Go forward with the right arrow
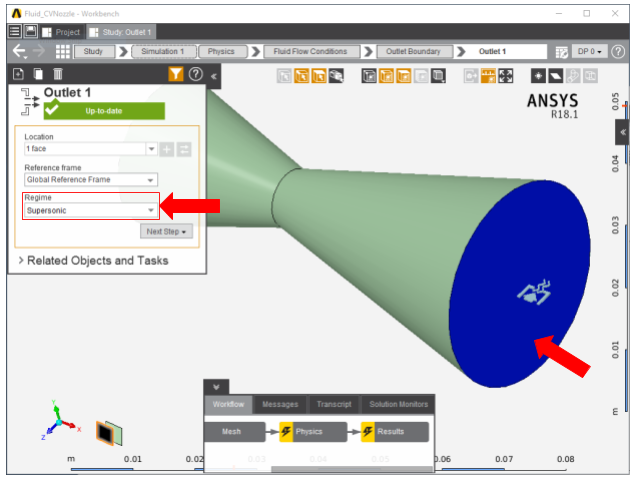 point(39,51)
